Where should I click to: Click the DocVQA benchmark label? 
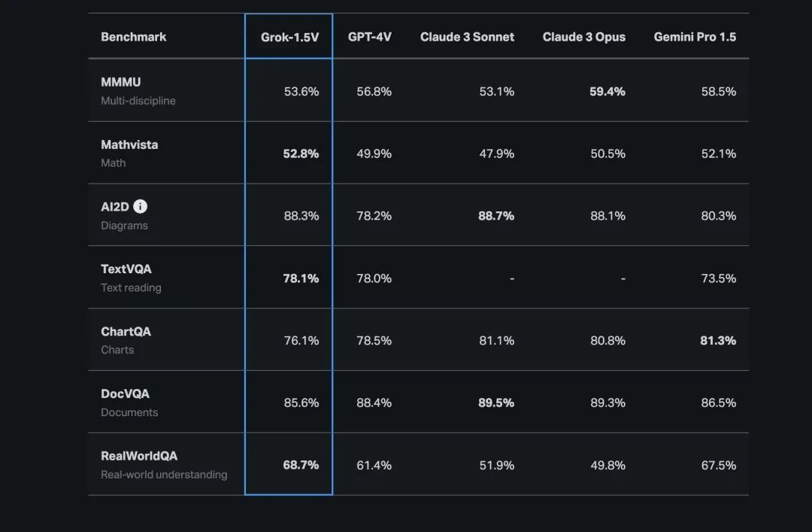tap(126, 394)
